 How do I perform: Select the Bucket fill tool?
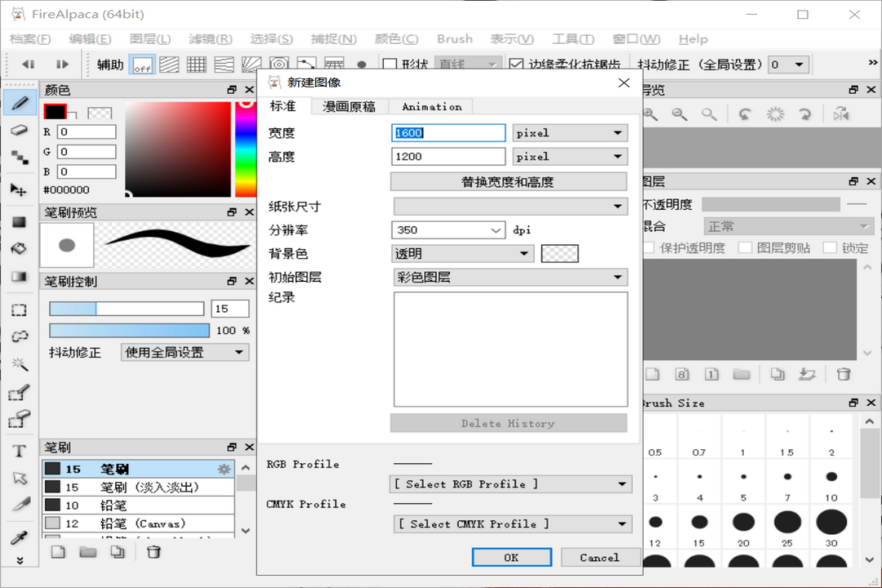18,248
